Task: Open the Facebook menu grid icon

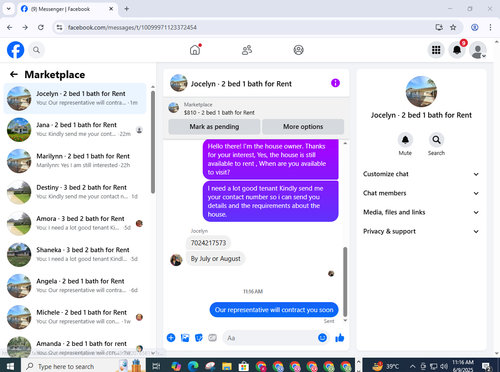Action: [x=436, y=50]
